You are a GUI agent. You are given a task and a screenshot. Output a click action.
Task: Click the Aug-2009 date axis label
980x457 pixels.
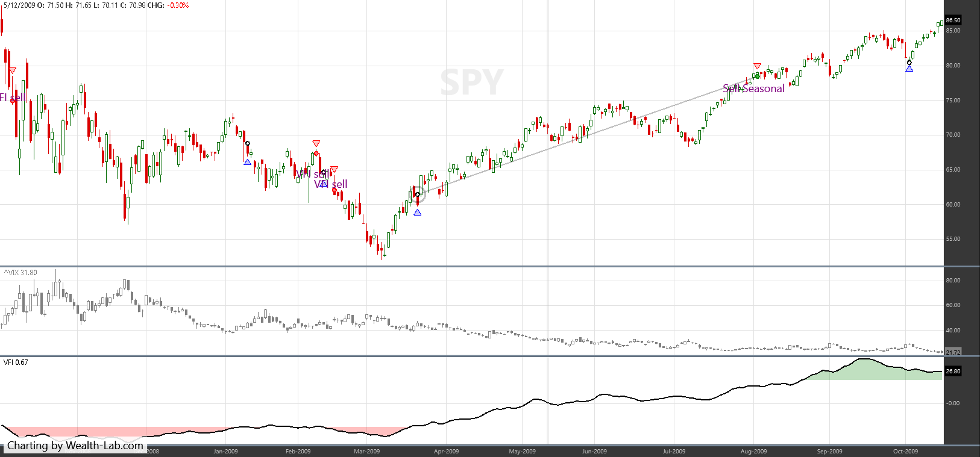click(x=753, y=452)
